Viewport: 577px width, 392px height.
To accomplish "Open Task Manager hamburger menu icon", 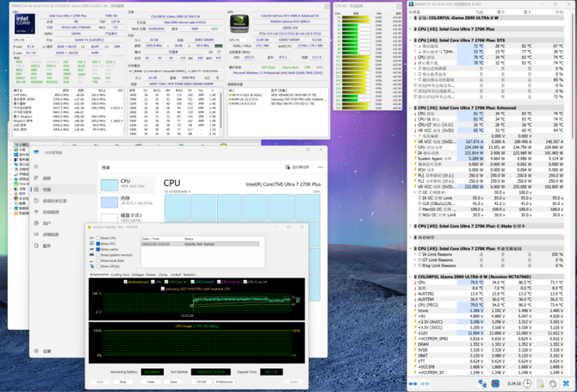I will tap(36, 165).
